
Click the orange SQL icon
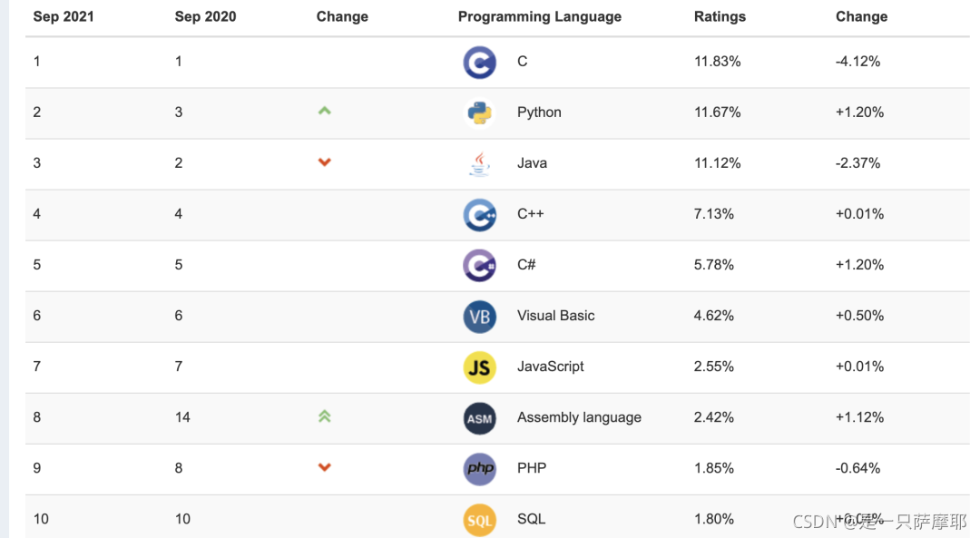tap(479, 520)
